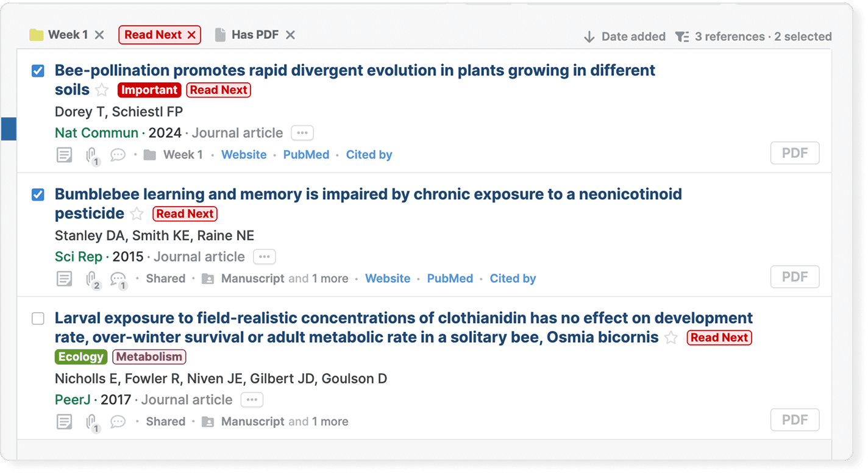Open notes icon for Larval exposure reference
The width and height of the screenshot is (868, 473).
(x=64, y=422)
